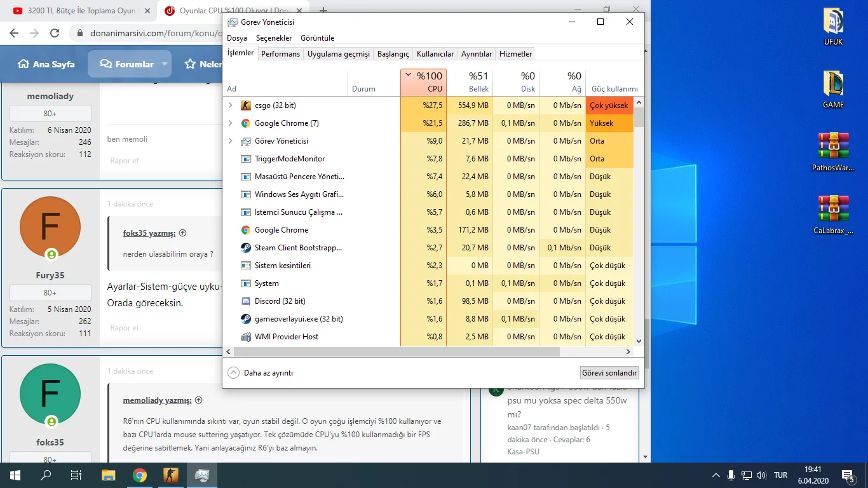
Task: Click the csgo process icon in Task Manager
Action: click(246, 105)
